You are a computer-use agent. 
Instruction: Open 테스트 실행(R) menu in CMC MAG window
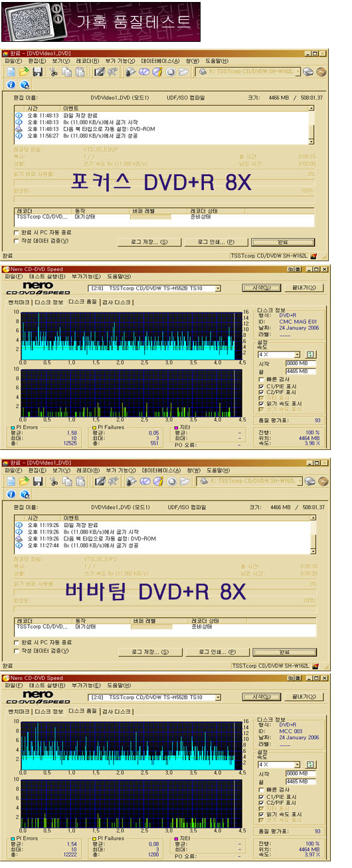[x=46, y=276]
